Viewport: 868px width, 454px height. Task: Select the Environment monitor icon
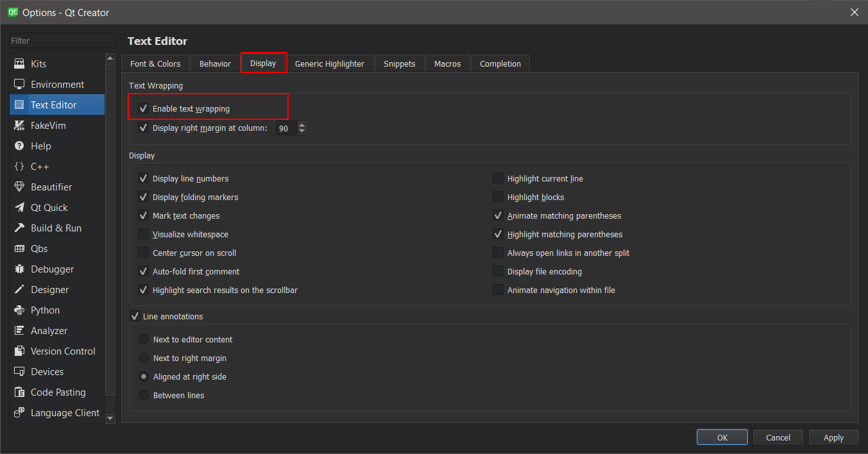[x=19, y=85]
